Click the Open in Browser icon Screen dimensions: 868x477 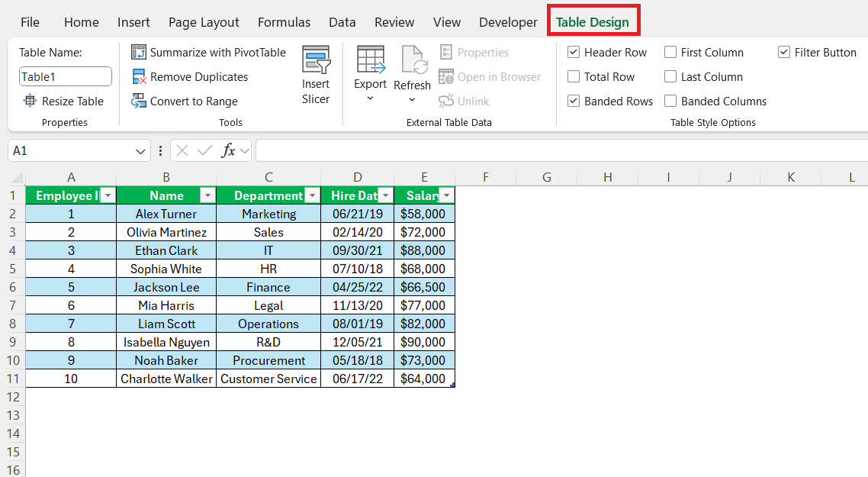point(446,76)
